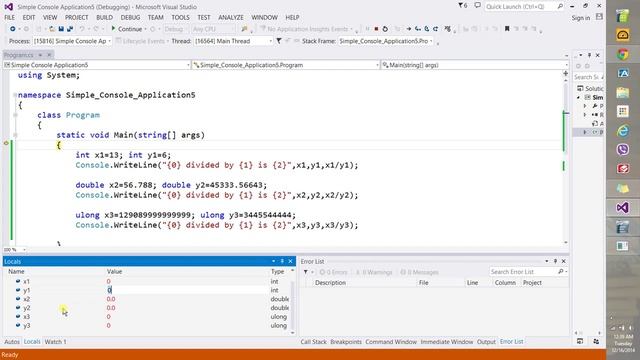Switch to the Autos tab
The width and height of the screenshot is (640, 360).
click(x=12, y=342)
